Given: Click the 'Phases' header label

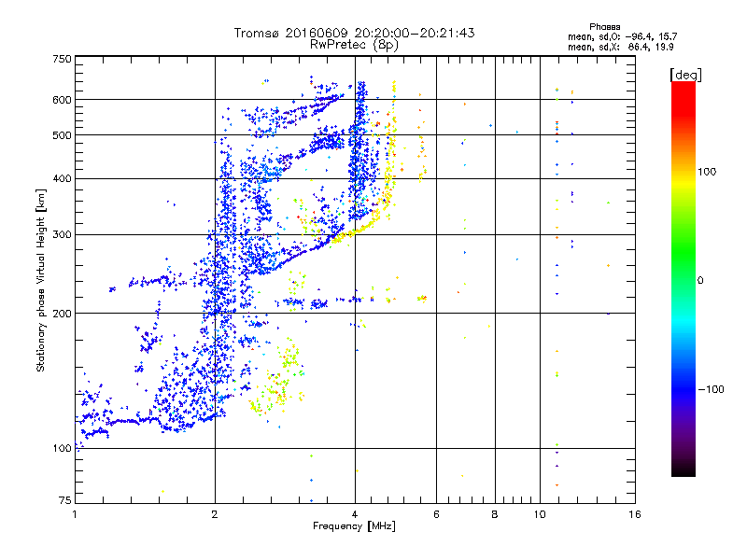Looking at the screenshot, I should click(x=604, y=27).
